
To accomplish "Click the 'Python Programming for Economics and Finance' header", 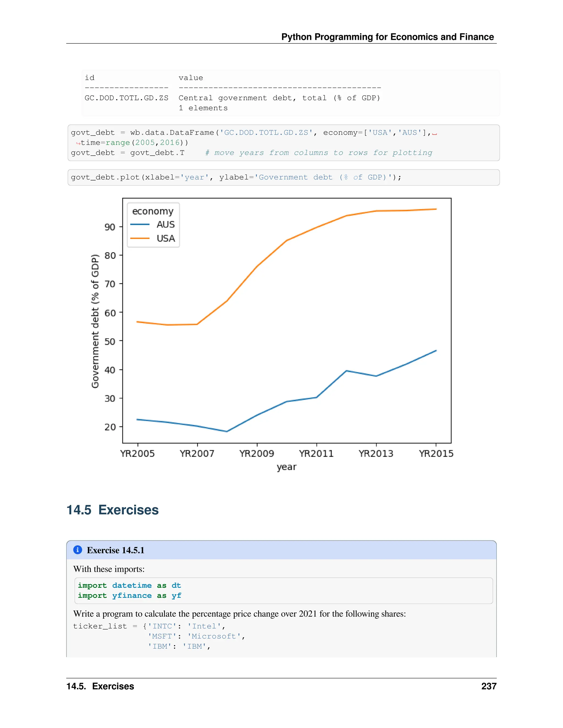I will tap(387, 37).
